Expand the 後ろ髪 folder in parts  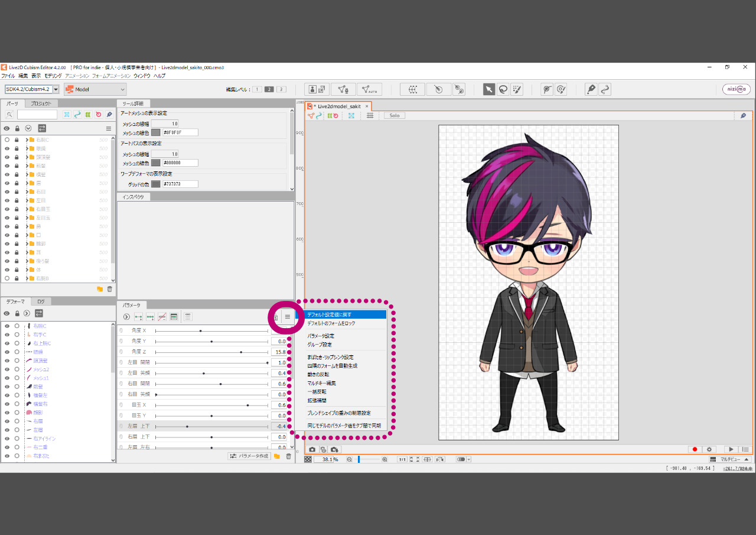[x=27, y=261]
